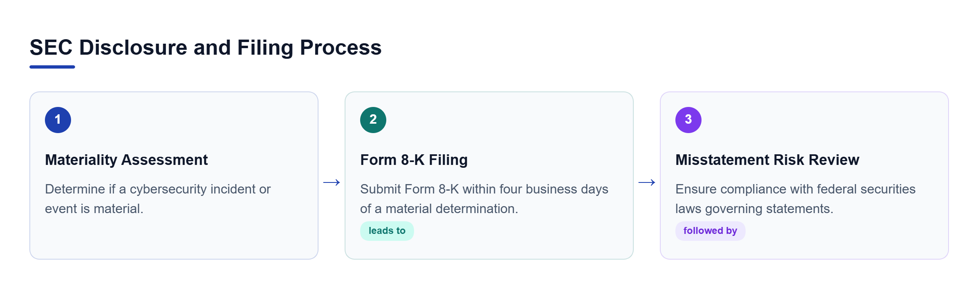The image size is (980, 289).
Task: Click the Misstatement Risk Review heading
Action: (x=767, y=160)
